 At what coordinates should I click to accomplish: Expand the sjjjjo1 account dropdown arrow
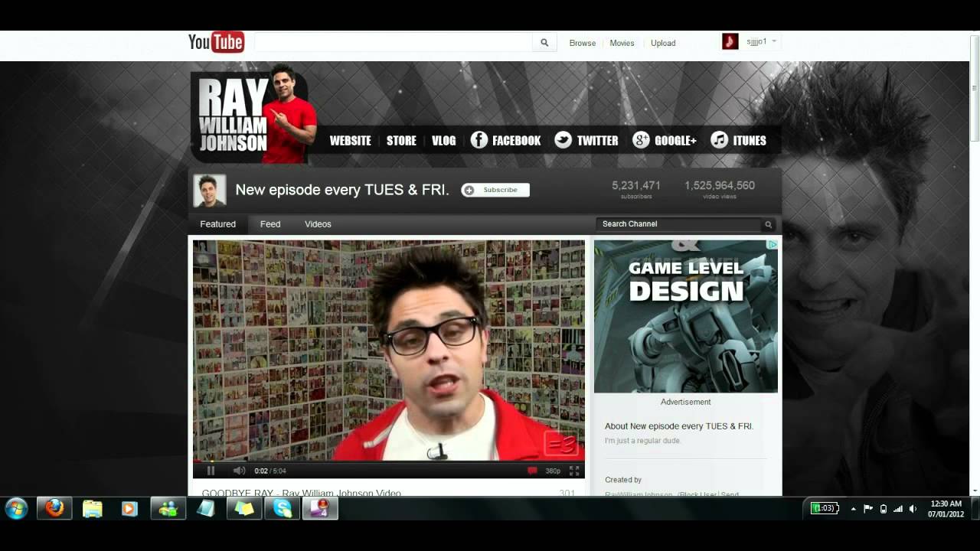pyautogui.click(x=774, y=41)
